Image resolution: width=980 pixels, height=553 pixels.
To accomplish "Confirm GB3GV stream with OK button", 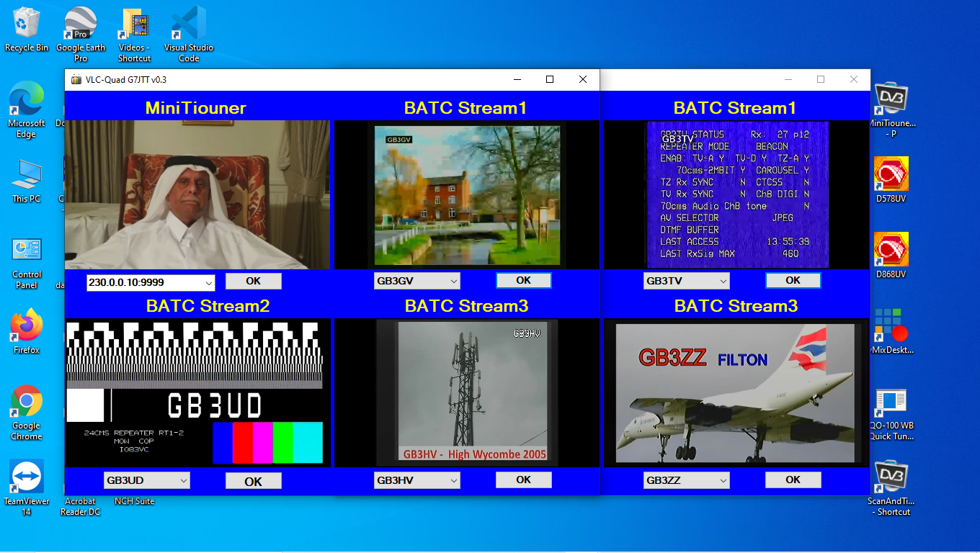I will tap(523, 280).
